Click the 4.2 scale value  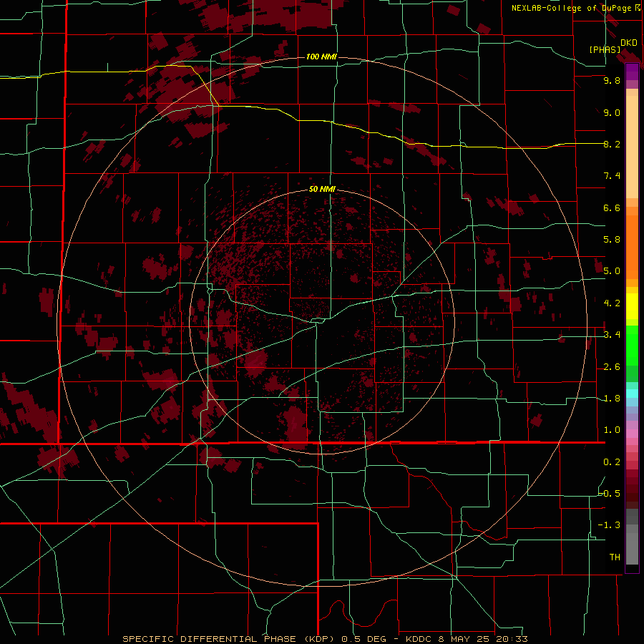[612, 303]
